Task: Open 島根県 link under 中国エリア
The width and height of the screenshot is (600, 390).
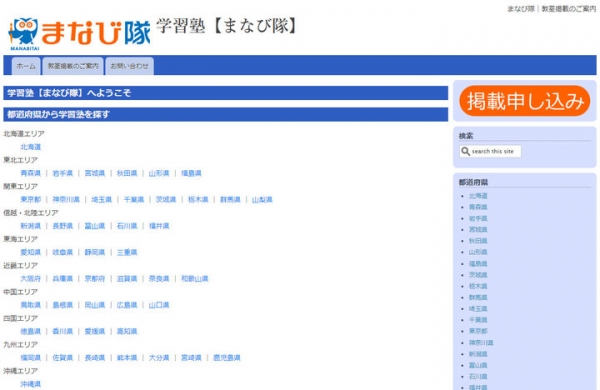Action: [63, 305]
